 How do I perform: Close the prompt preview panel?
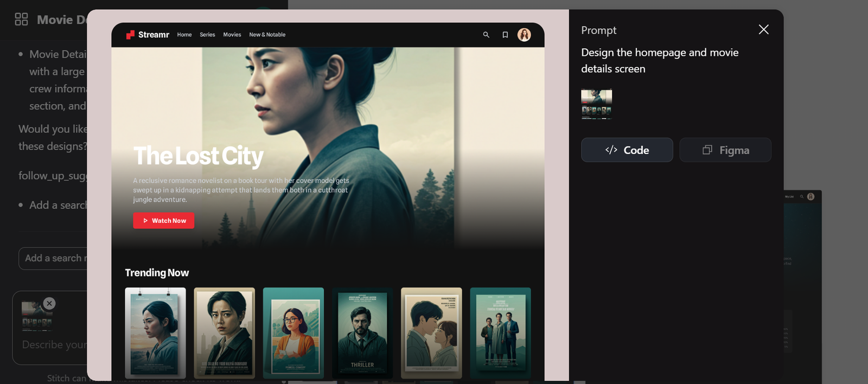pyautogui.click(x=763, y=29)
